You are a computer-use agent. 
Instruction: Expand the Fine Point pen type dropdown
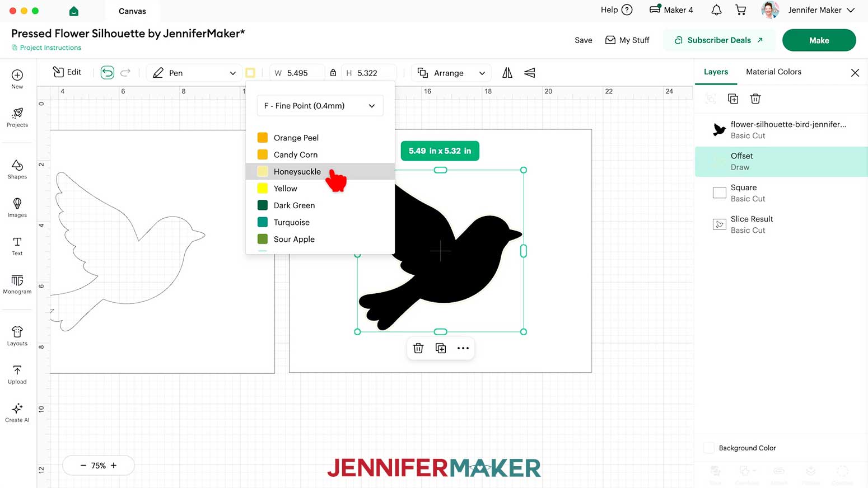tap(320, 106)
